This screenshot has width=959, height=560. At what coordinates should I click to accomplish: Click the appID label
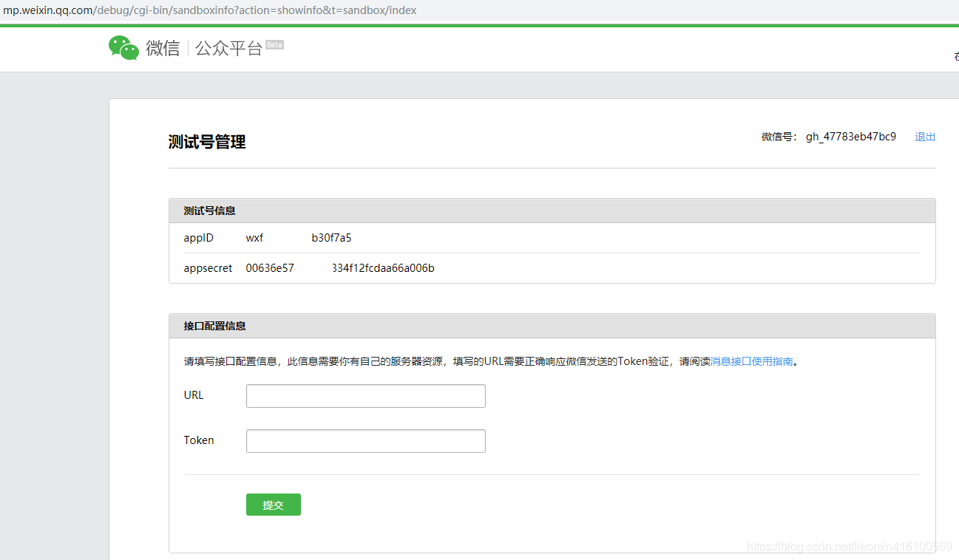click(199, 238)
